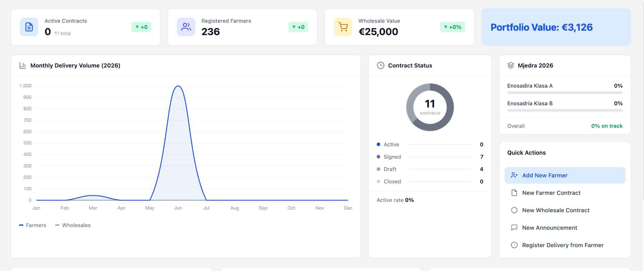Select the Draft status row
Image resolution: width=644 pixels, height=271 pixels.
coord(430,169)
